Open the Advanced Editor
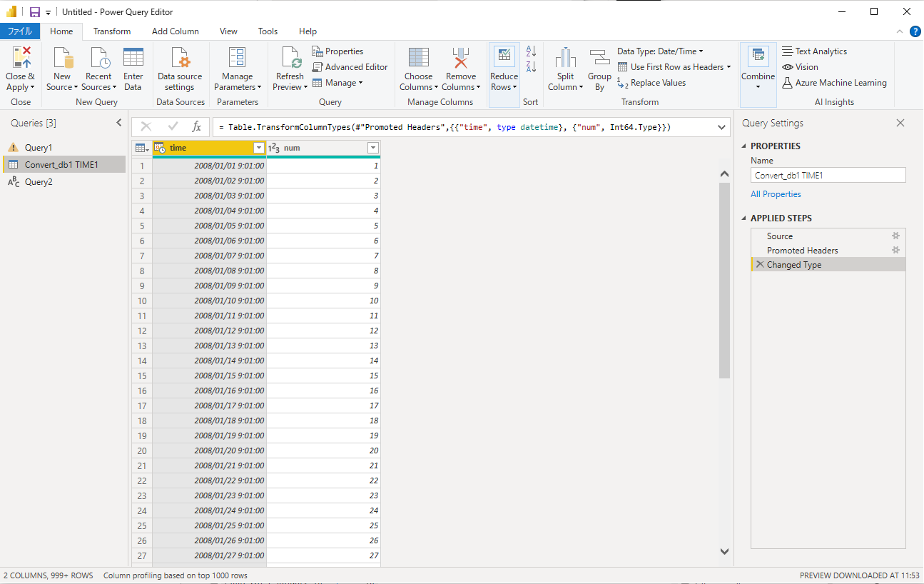This screenshot has height=584, width=924. point(350,67)
